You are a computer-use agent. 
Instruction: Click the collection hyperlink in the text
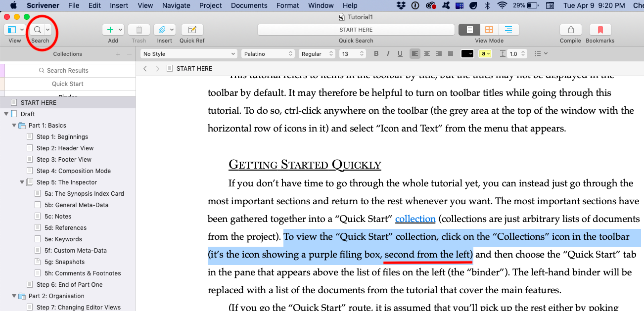point(415,219)
